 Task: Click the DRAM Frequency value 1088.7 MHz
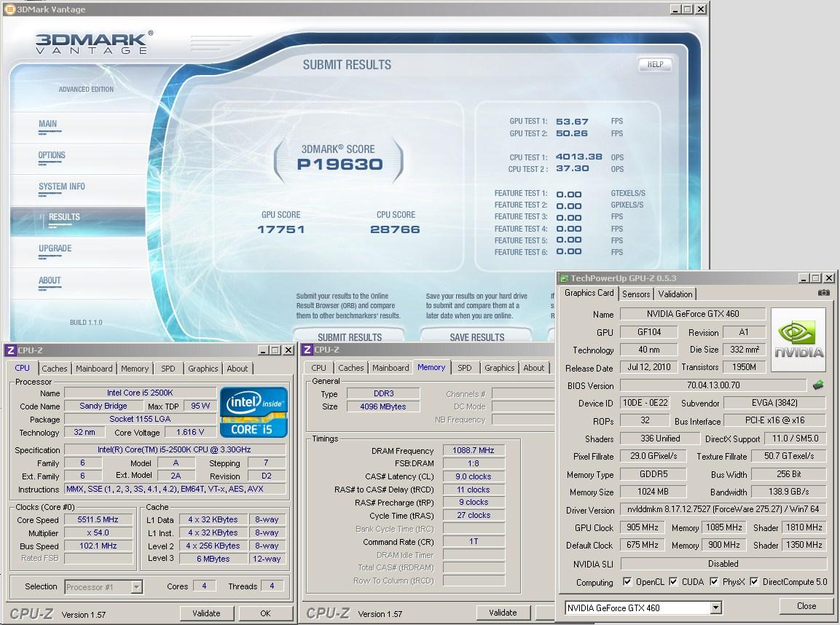click(474, 450)
